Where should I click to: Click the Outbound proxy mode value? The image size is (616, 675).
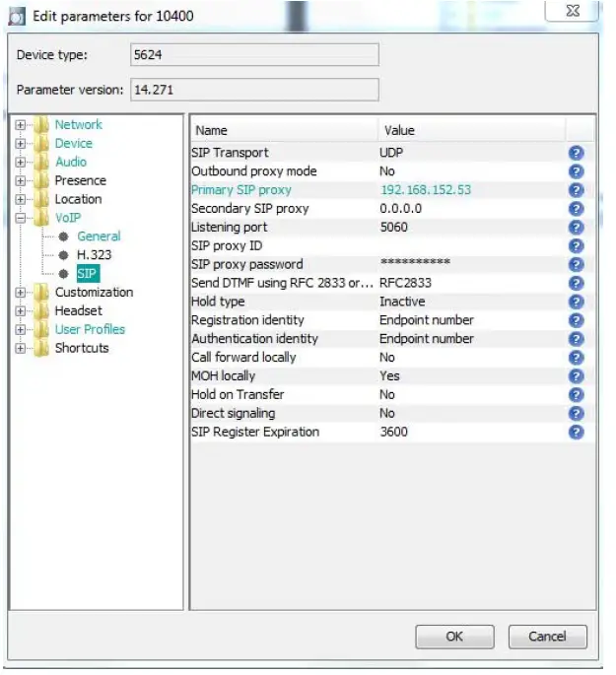tap(387, 171)
